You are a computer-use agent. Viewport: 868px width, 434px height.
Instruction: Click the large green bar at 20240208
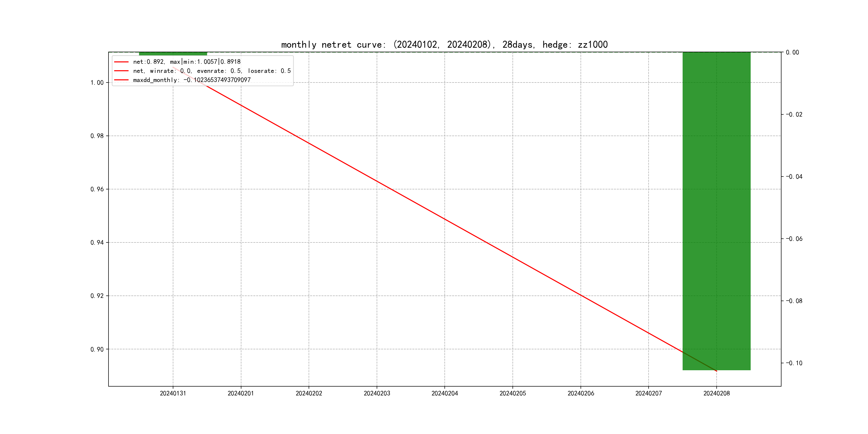click(x=716, y=211)
